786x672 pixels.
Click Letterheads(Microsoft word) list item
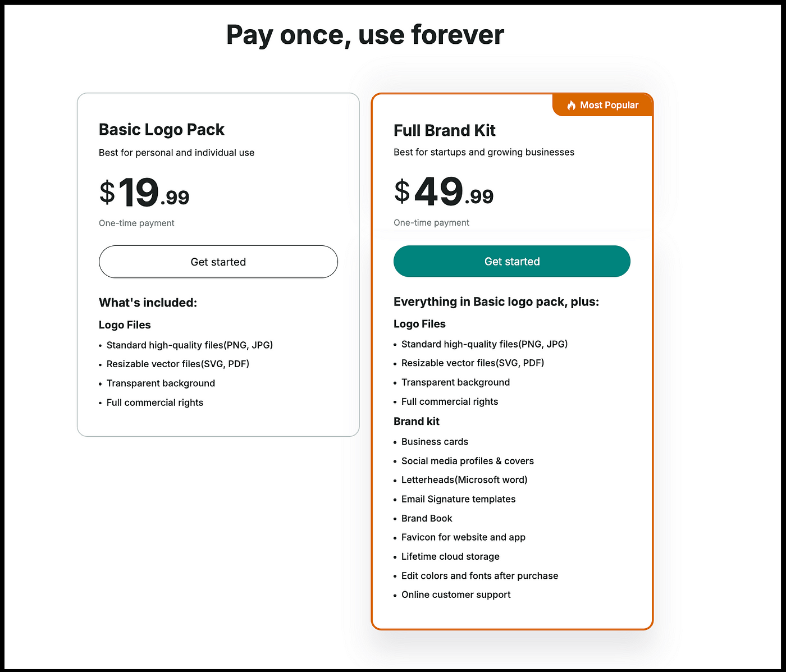(x=464, y=480)
